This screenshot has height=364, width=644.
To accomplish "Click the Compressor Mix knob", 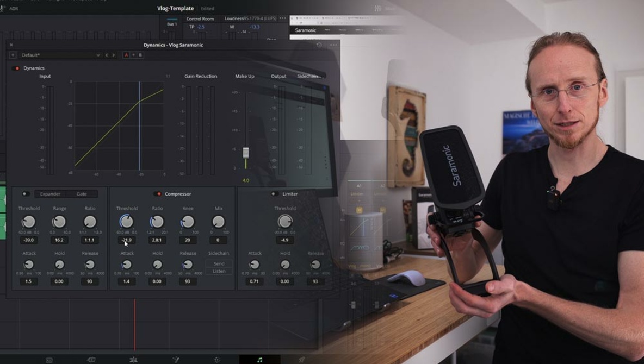I will click(219, 222).
